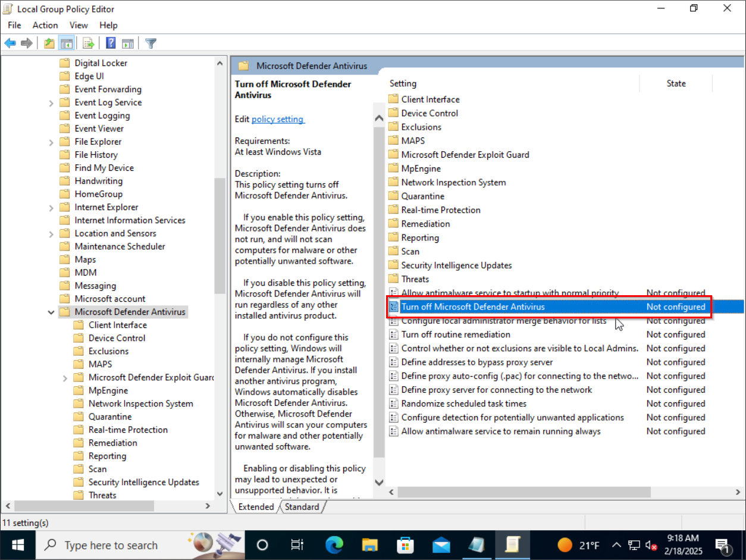The image size is (746, 560).
Task: Select Client Interface folder in settings list
Action: point(430,99)
